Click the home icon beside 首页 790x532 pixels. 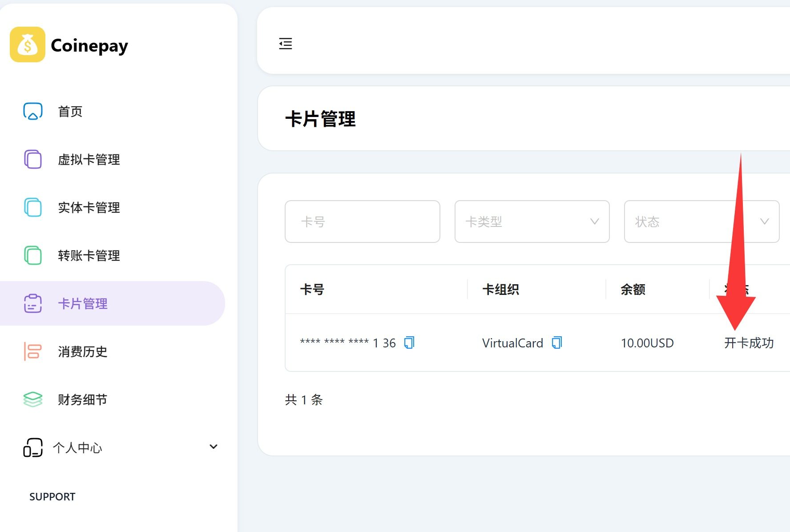click(x=33, y=111)
